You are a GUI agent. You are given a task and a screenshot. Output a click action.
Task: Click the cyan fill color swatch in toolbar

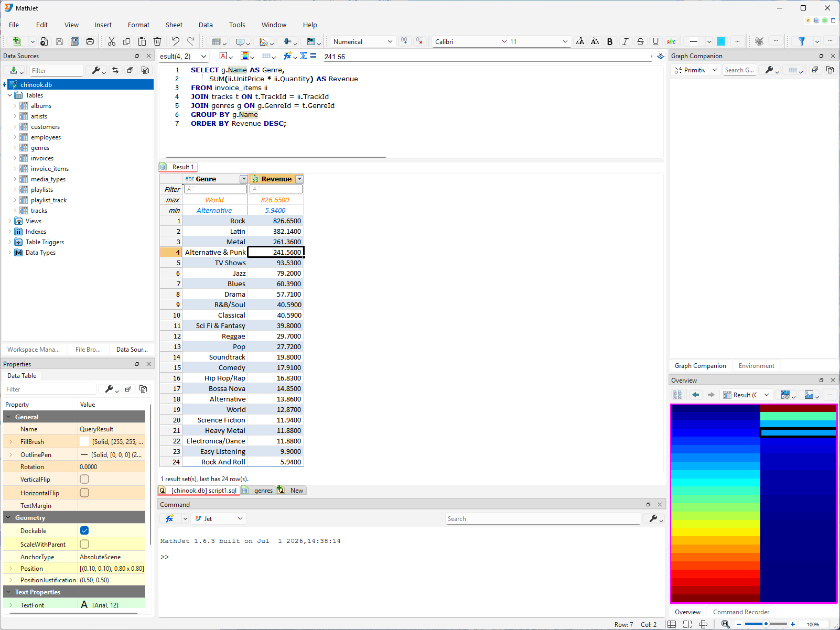pos(721,41)
